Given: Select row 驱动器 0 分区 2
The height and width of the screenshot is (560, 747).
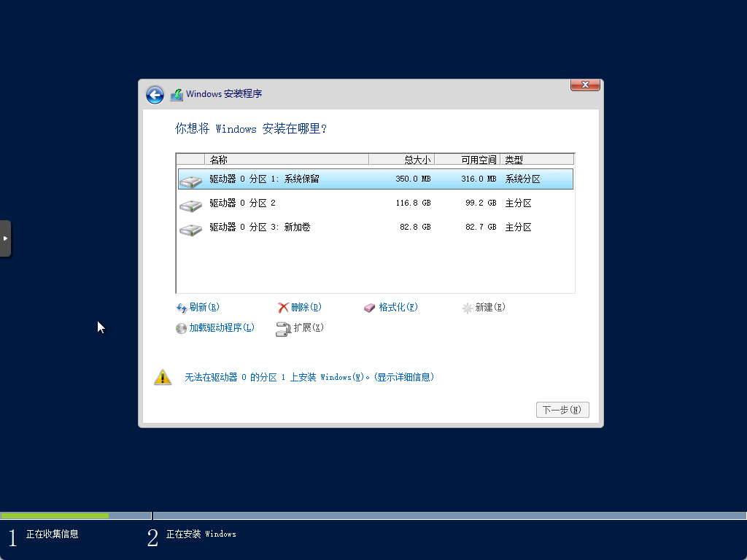Looking at the screenshot, I should click(x=376, y=203).
